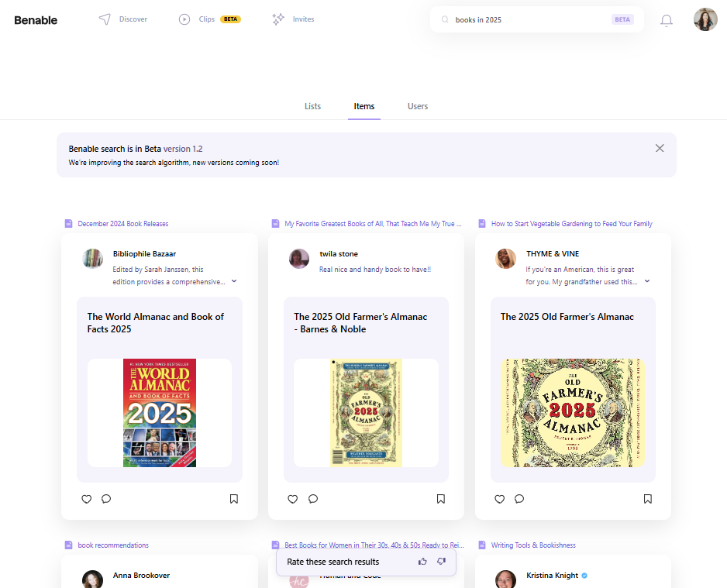Bookmark twila stone's Farmer's Almanac item
This screenshot has width=727, height=588.
click(x=441, y=499)
